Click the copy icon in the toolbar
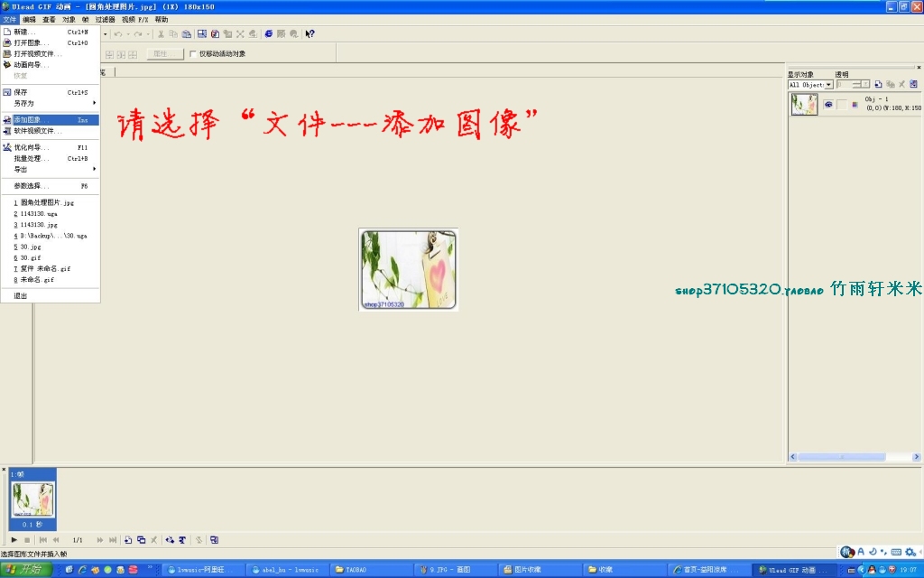 (173, 34)
